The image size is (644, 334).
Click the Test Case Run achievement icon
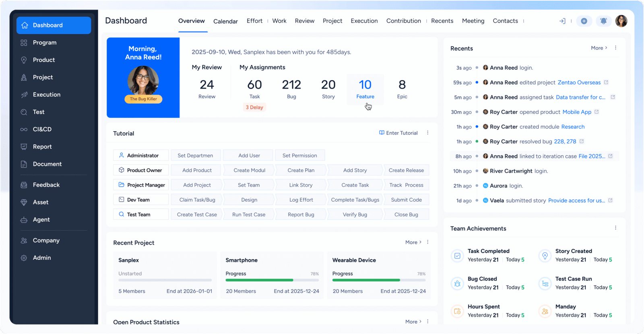pyautogui.click(x=545, y=283)
